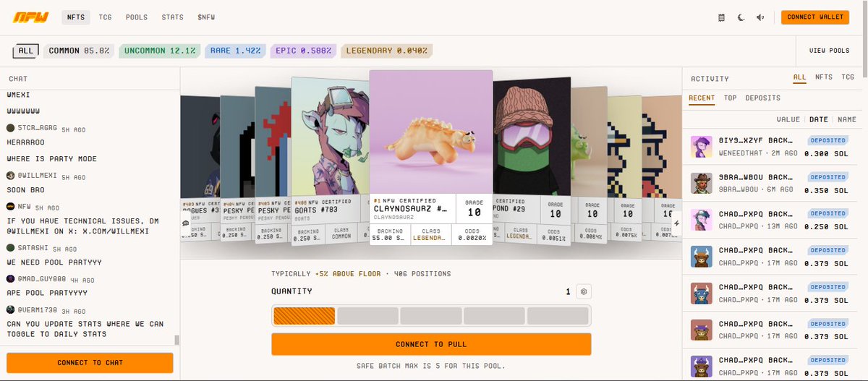The width and height of the screenshot is (868, 381).
Task: Filter by COMMON 85.8% rarity
Action: pyautogui.click(x=78, y=51)
